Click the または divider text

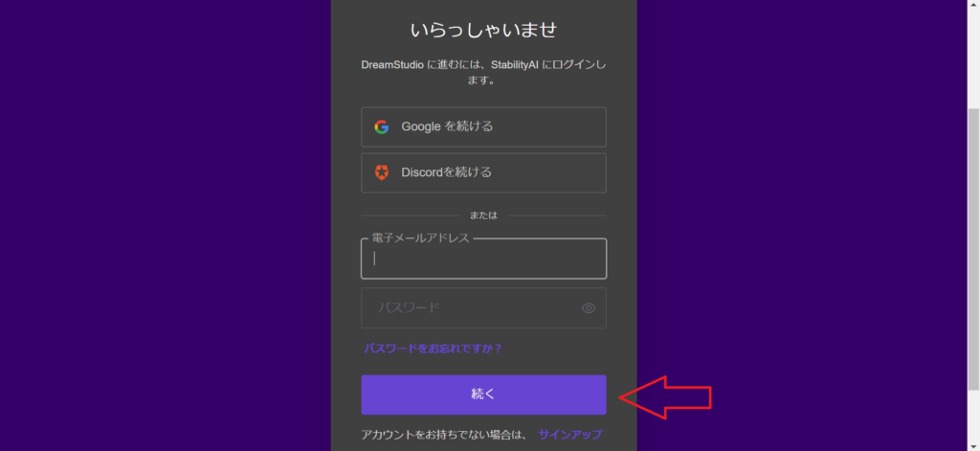pos(483,215)
